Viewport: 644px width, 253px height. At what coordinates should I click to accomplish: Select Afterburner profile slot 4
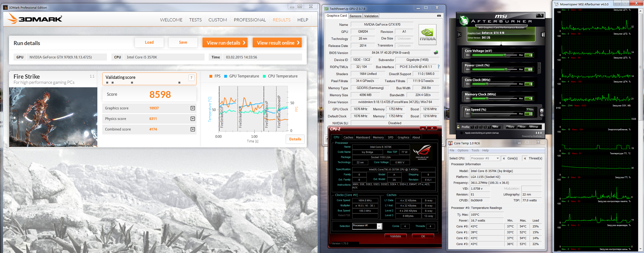click(x=485, y=127)
